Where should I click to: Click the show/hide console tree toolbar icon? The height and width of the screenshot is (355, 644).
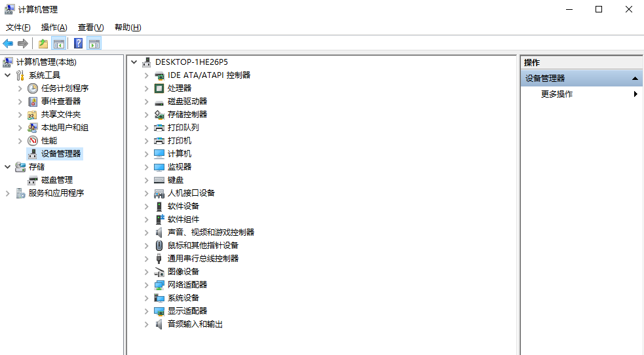[x=59, y=44]
